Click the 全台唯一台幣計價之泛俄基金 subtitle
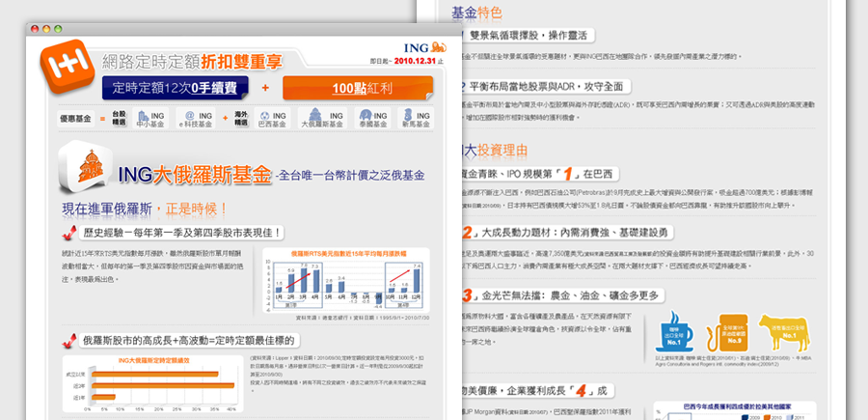The height and width of the screenshot is (420, 868). pyautogui.click(x=350, y=177)
